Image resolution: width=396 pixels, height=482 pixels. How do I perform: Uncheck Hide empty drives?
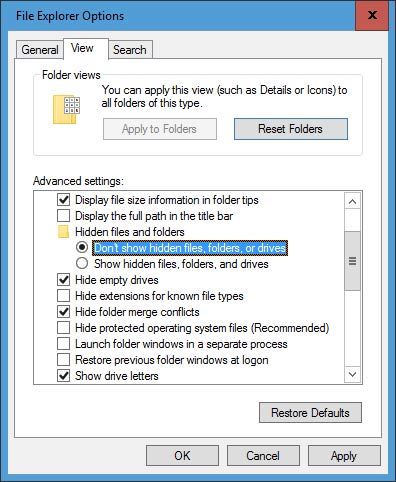click(63, 280)
